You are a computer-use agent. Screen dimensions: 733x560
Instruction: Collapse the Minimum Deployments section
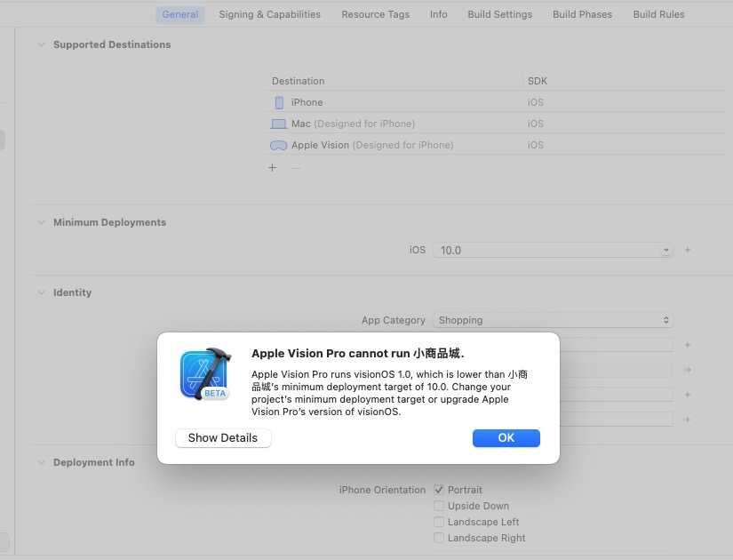42,223
